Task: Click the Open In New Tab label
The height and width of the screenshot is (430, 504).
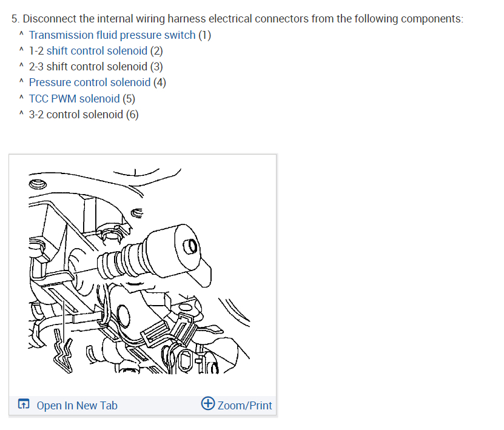Action: coord(77,406)
